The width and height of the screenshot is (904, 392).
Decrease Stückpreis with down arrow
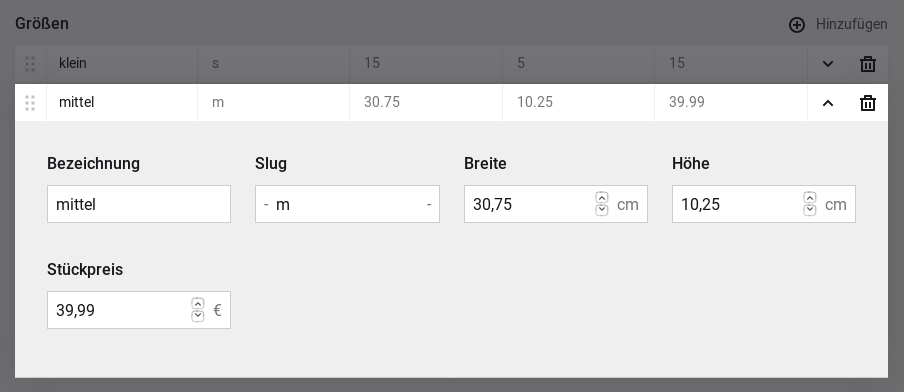[x=198, y=316]
